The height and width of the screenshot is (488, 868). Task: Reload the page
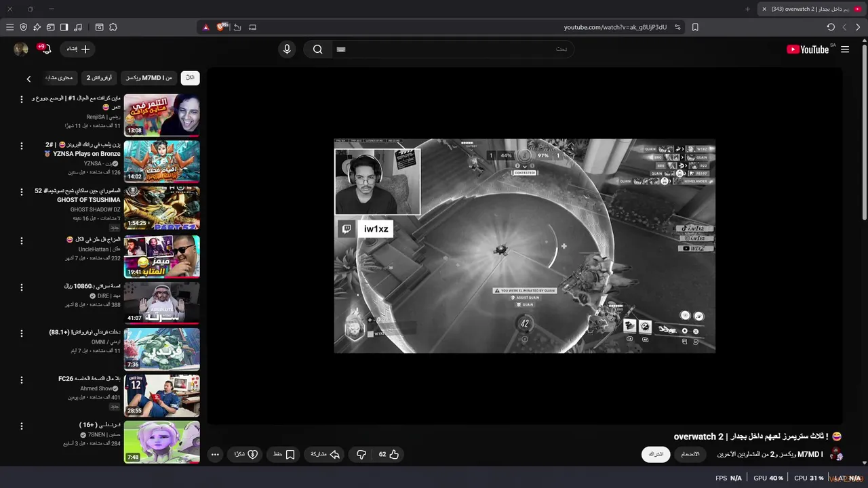831,27
